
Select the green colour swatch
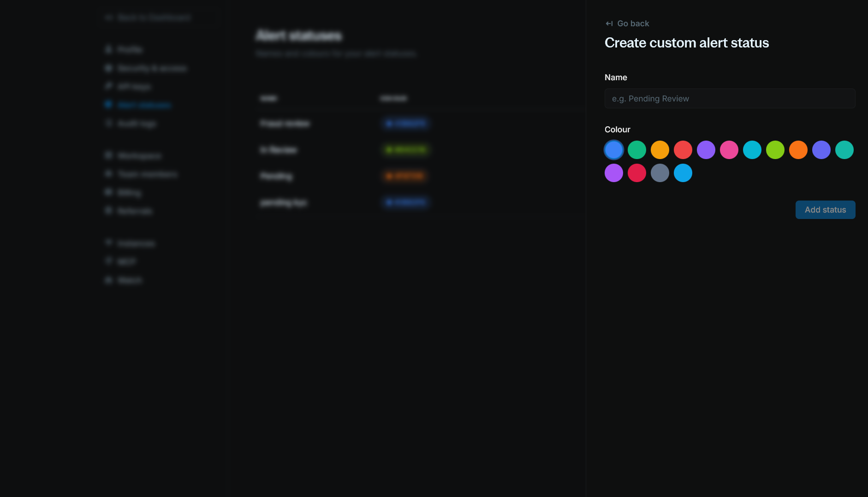(x=637, y=150)
